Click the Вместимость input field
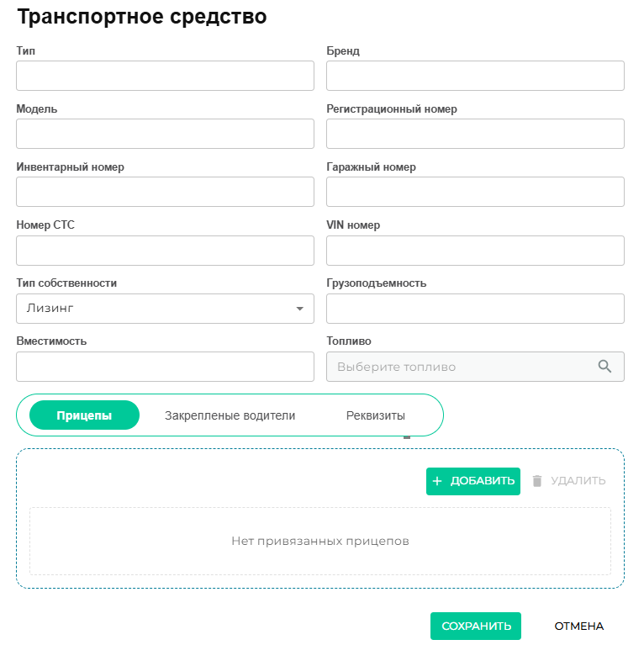This screenshot has height=645, width=644. pos(165,367)
